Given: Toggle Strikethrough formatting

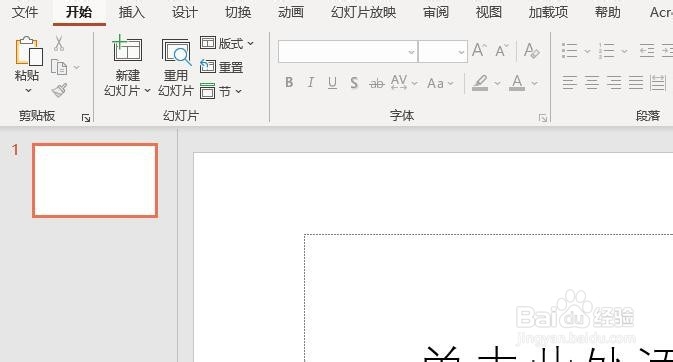Looking at the screenshot, I should (x=376, y=83).
